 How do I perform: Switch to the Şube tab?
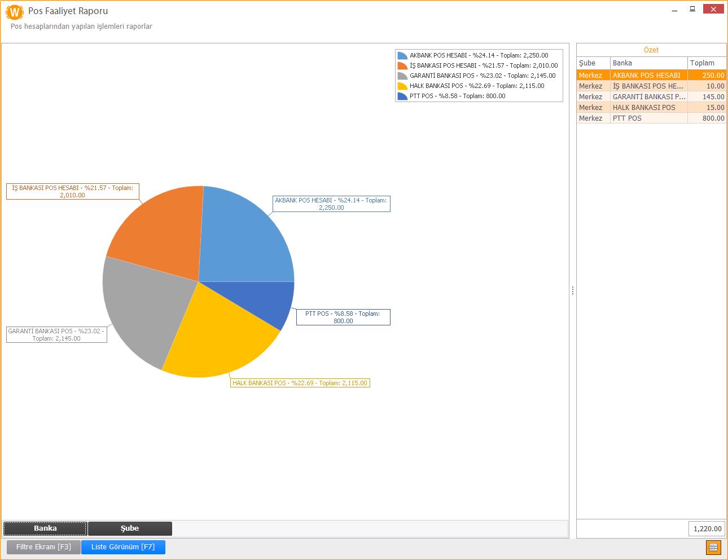coord(130,528)
